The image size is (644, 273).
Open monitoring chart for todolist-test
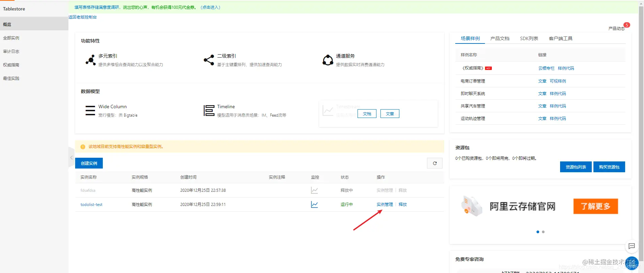point(314,205)
